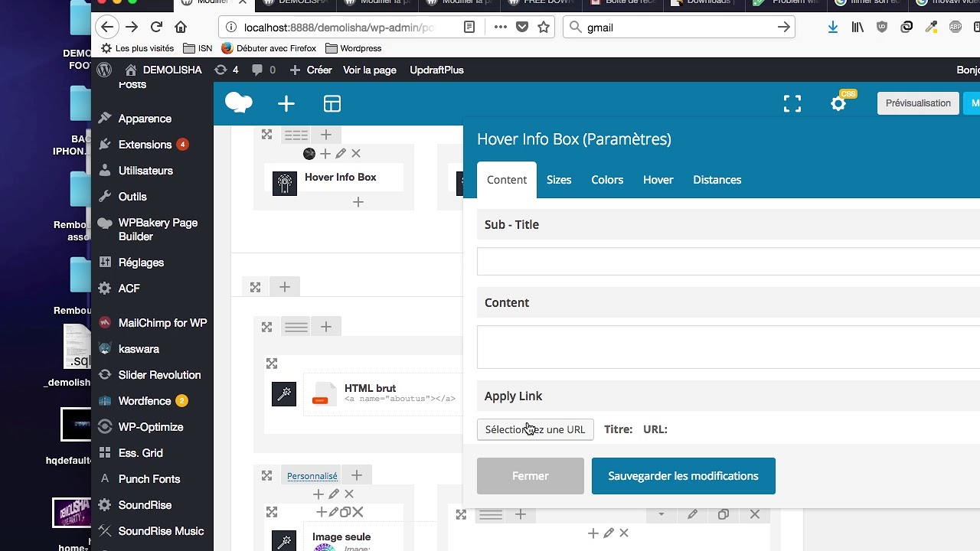Click the HTML brut magic wand icon
The height and width of the screenshot is (551, 980).
(x=284, y=394)
